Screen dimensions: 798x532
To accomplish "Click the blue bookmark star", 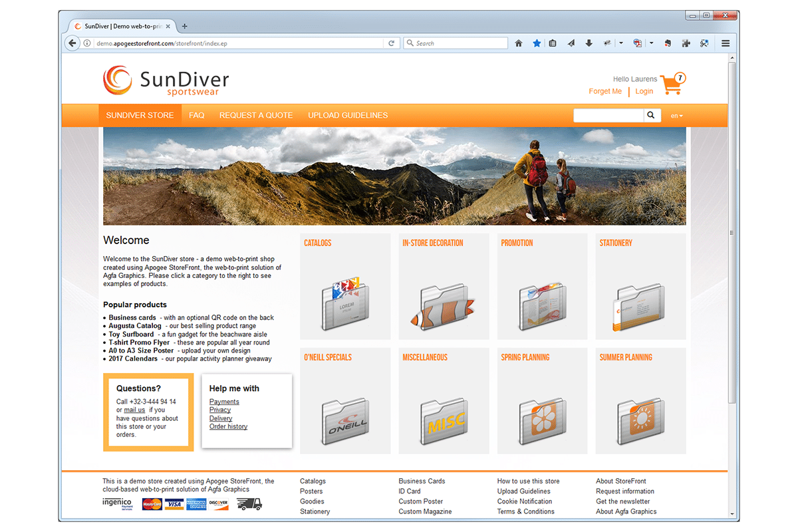I will [537, 43].
